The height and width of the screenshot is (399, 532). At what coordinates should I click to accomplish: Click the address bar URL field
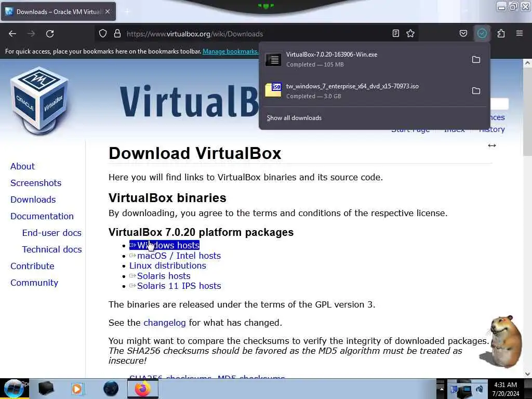point(256,34)
